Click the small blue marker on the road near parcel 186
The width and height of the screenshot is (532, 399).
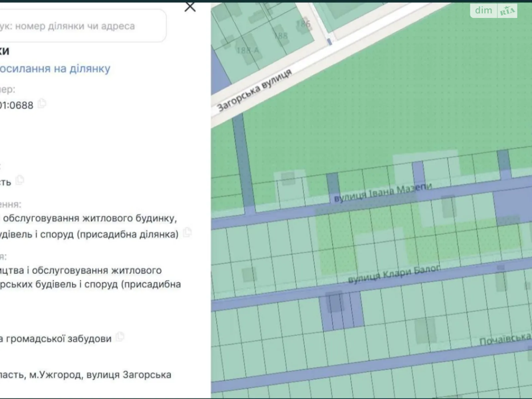[x=329, y=42]
